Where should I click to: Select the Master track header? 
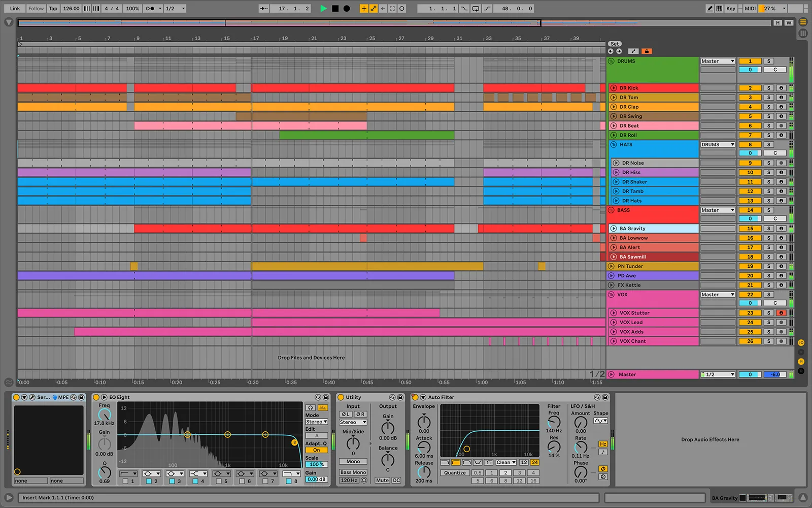point(653,374)
